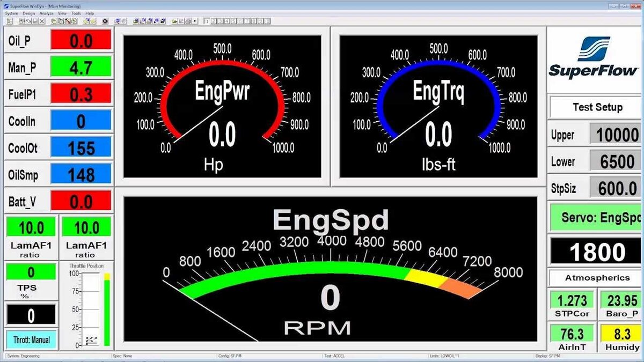This screenshot has width=644, height=362.
Task: Switch to screen 4 in toolbar
Action: (x=227, y=21)
